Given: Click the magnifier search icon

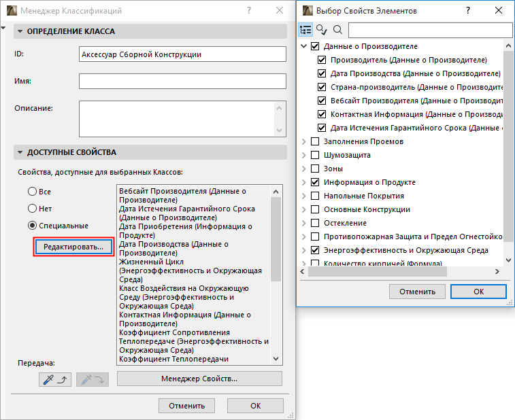Looking at the screenshot, I should [337, 30].
